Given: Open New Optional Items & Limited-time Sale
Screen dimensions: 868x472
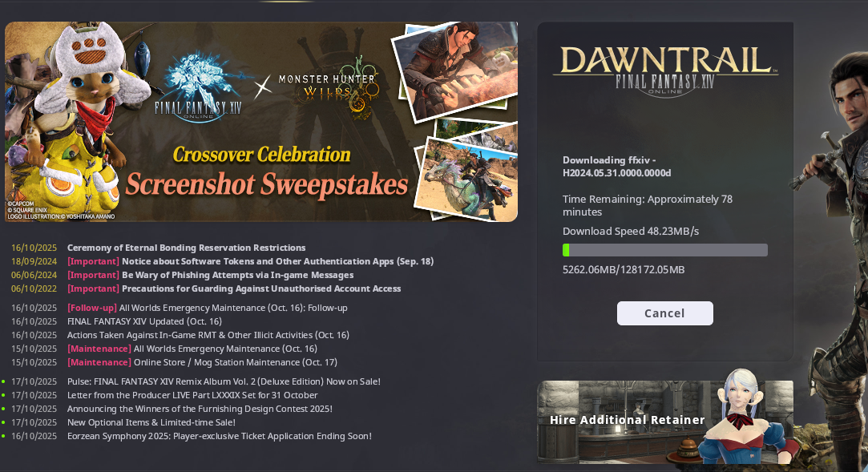Looking at the screenshot, I should 151,422.
